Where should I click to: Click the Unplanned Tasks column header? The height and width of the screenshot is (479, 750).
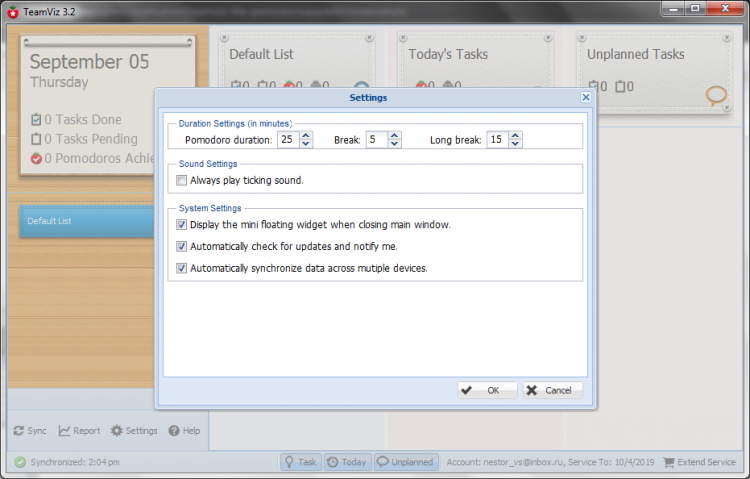635,54
